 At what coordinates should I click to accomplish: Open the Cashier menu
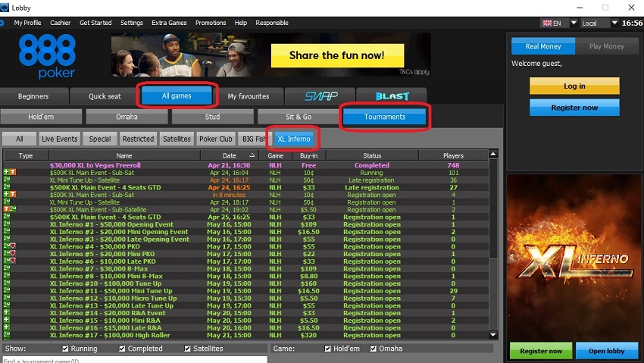click(61, 23)
